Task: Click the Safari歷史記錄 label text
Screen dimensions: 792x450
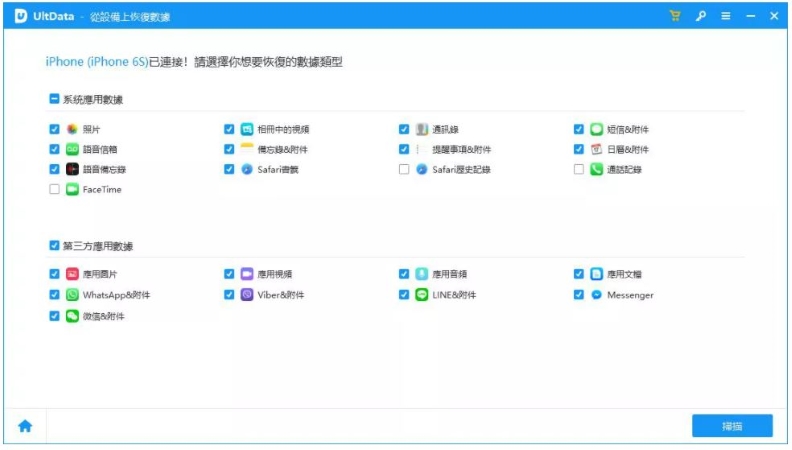Action: 461,170
